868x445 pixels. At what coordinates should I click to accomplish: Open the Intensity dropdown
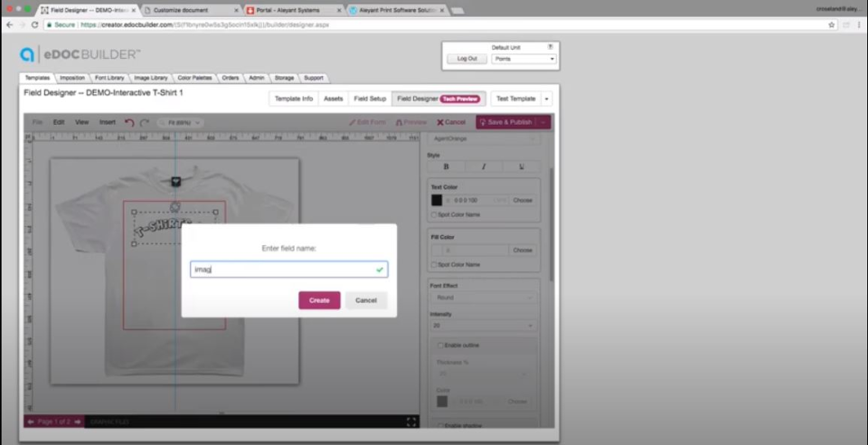click(483, 326)
